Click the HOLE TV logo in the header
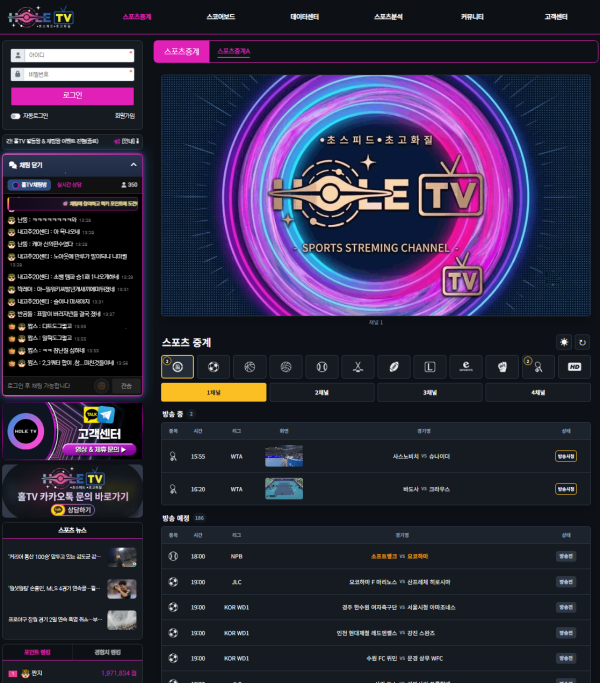 41,17
